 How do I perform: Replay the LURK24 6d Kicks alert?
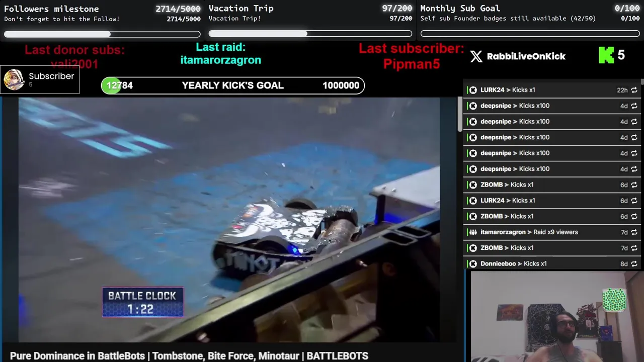(634, 201)
